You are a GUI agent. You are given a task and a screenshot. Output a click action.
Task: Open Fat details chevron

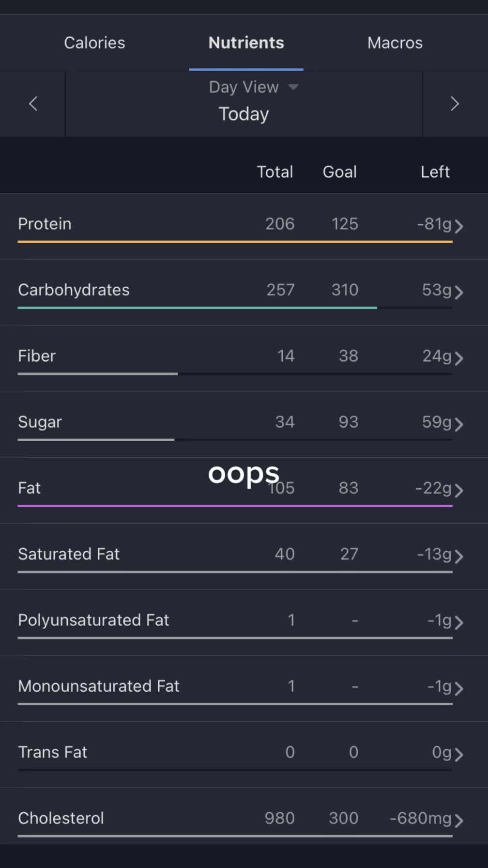[459, 490]
